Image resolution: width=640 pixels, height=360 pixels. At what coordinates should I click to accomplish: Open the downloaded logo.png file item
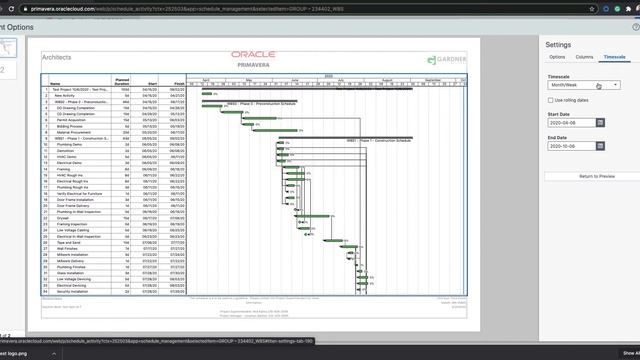pos(13,353)
